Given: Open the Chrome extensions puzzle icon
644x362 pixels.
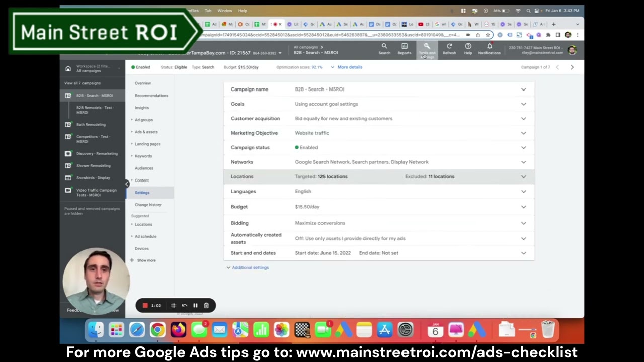Looking at the screenshot, I should [x=548, y=35].
